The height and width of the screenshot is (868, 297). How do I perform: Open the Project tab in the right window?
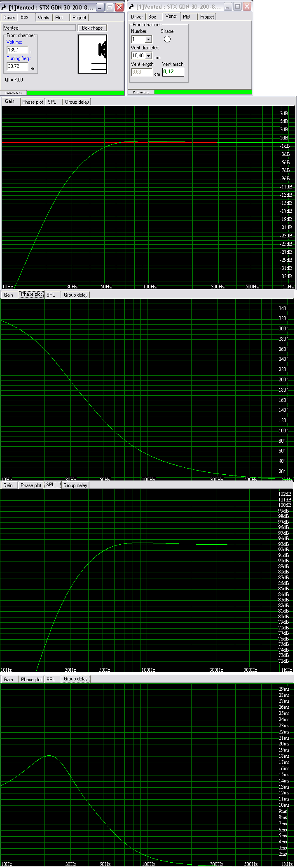point(207,17)
